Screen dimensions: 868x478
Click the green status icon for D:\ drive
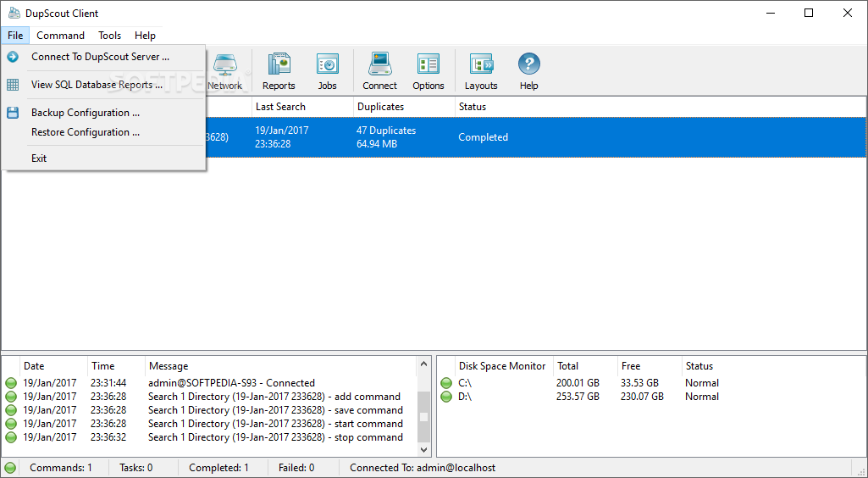[446, 397]
